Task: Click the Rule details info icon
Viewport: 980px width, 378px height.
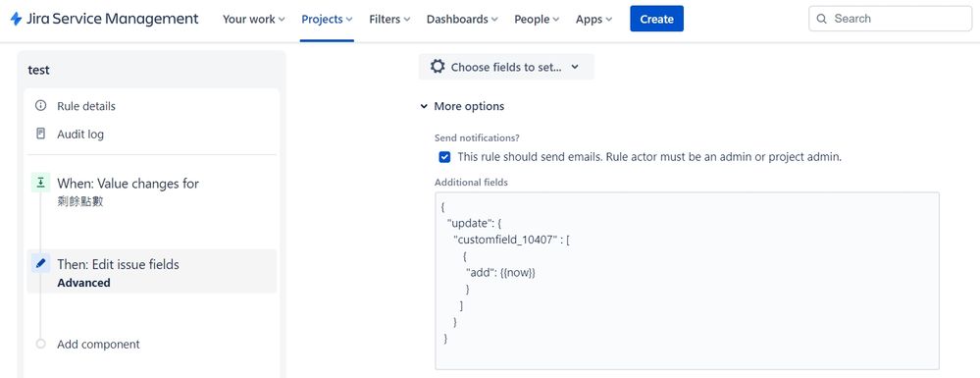Action: click(x=40, y=106)
